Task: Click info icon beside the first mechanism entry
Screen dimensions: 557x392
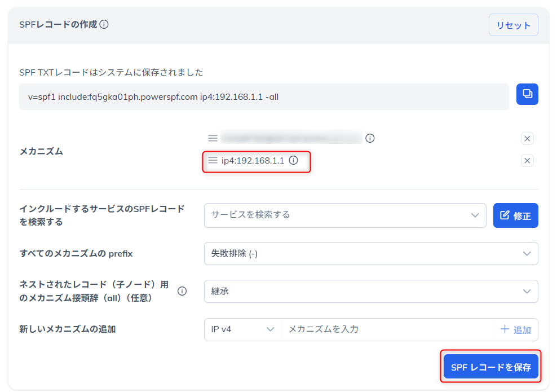Action: [x=370, y=138]
